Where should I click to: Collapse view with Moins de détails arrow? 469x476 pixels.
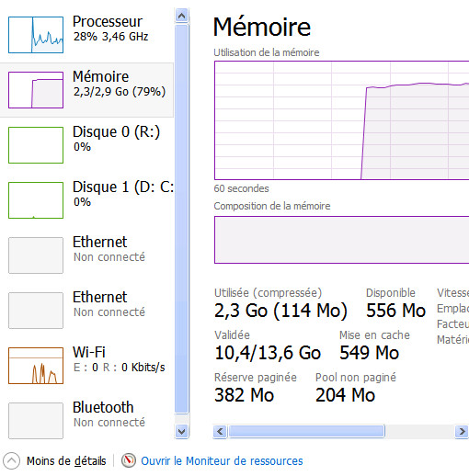point(12,460)
